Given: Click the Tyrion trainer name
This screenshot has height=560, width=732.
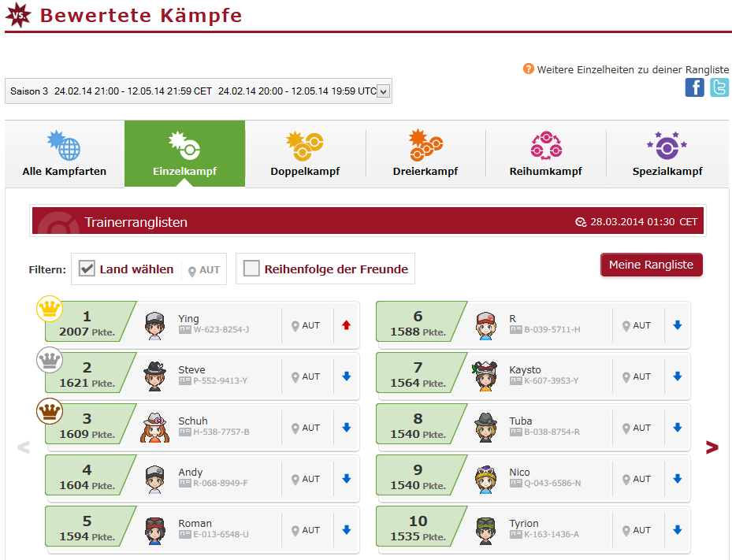Looking at the screenshot, I should (524, 524).
